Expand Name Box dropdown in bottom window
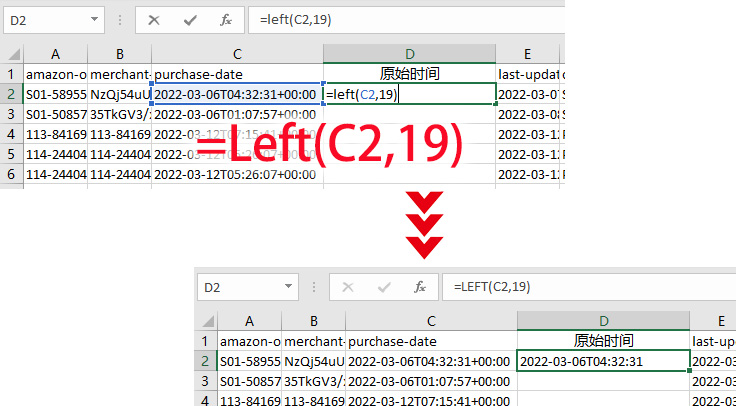 pos(288,287)
